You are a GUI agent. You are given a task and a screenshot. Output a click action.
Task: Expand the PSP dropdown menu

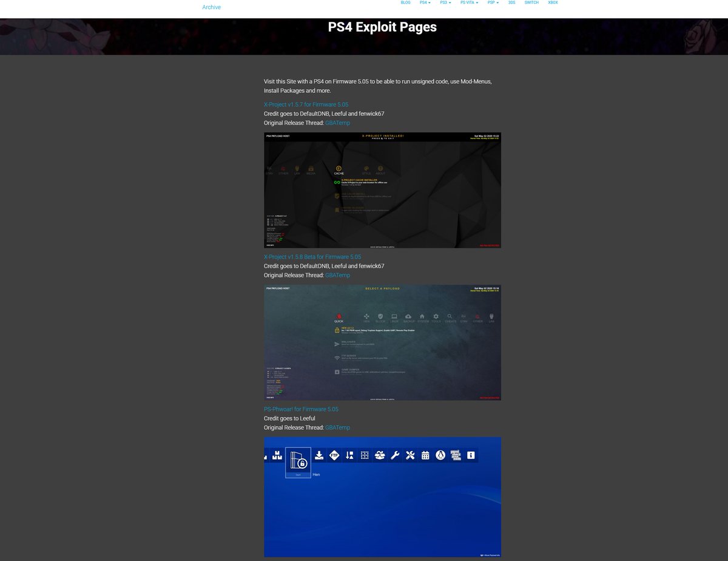coord(493,2)
